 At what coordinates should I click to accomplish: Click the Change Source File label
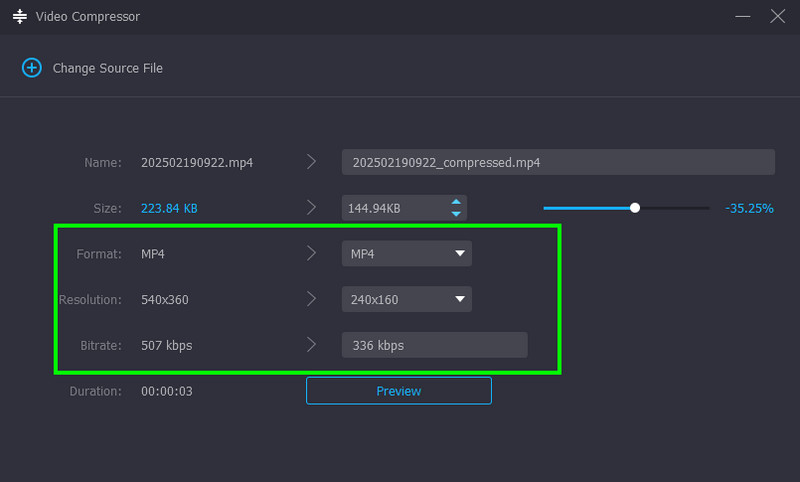[x=108, y=68]
